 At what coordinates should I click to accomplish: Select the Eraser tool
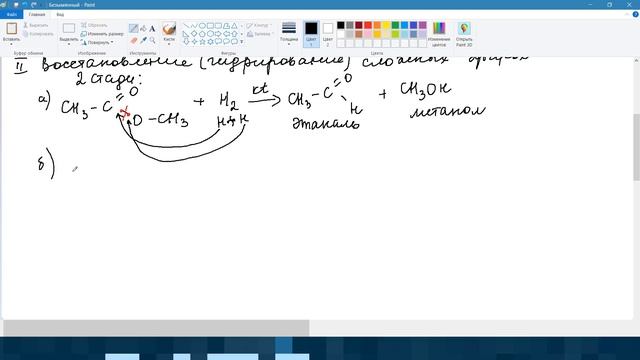tap(134, 40)
